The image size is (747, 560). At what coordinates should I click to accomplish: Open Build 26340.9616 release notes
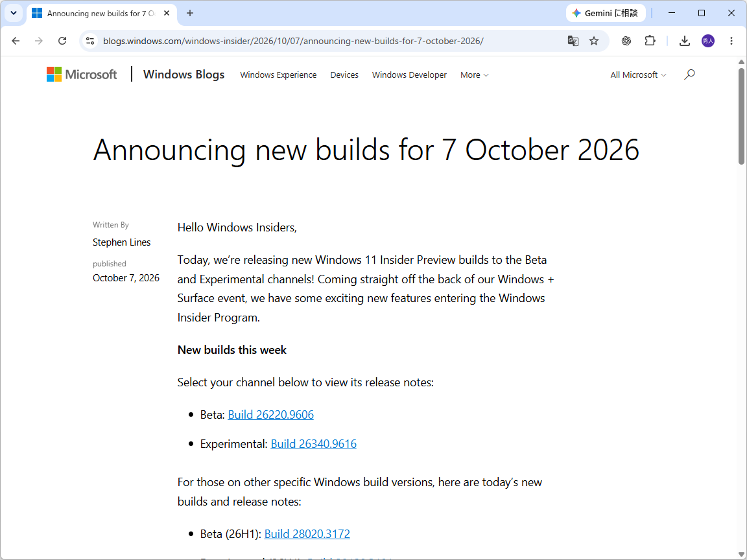click(313, 443)
